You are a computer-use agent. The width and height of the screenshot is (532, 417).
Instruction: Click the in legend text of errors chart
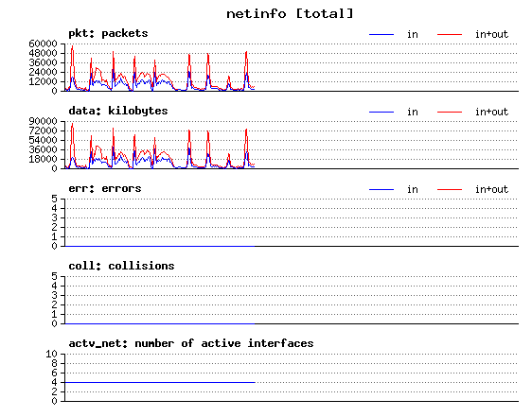(x=413, y=189)
